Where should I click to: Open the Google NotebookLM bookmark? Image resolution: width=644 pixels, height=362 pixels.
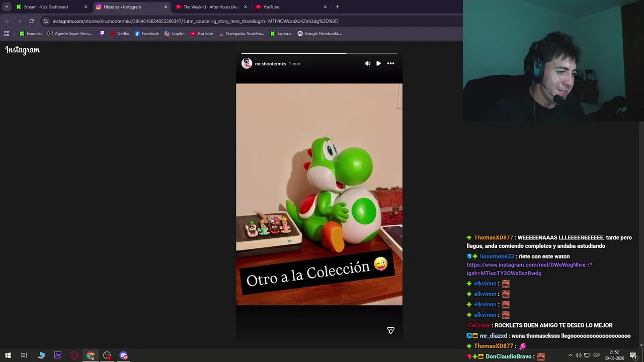tap(319, 34)
